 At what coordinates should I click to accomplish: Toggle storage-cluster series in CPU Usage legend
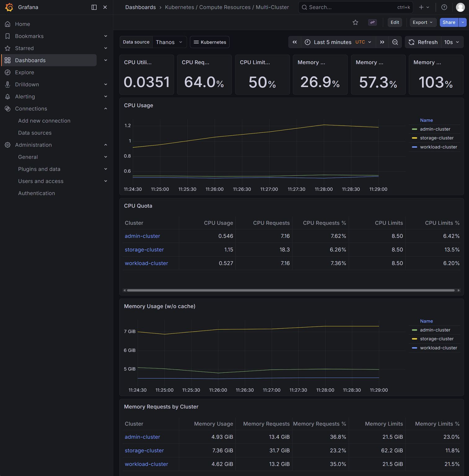tap(436, 138)
